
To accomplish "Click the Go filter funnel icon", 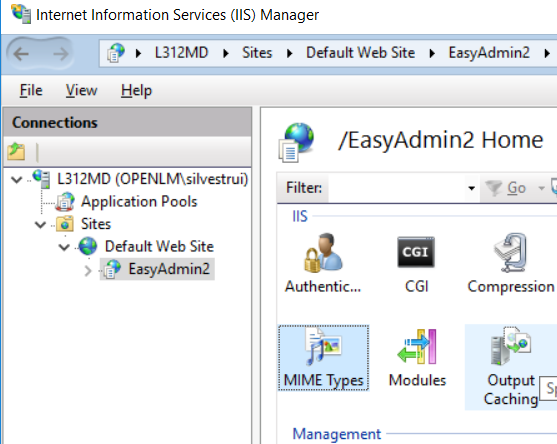I will pyautogui.click(x=493, y=188).
